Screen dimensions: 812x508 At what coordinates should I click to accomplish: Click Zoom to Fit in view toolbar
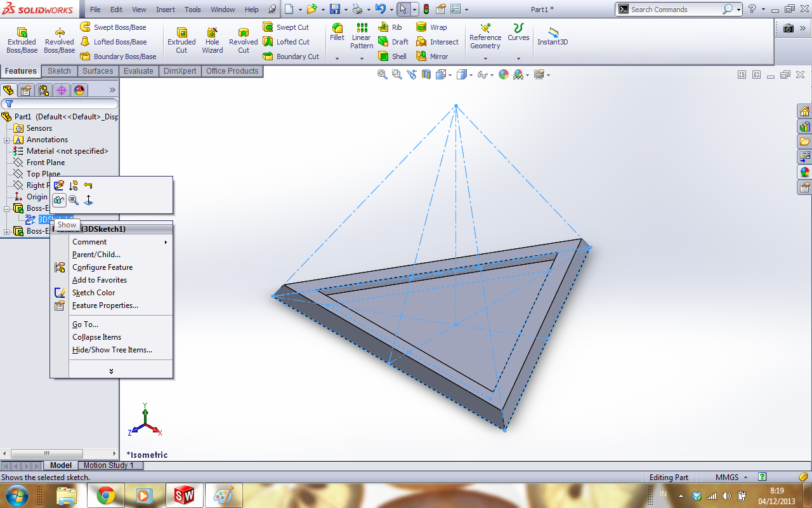[x=383, y=74]
